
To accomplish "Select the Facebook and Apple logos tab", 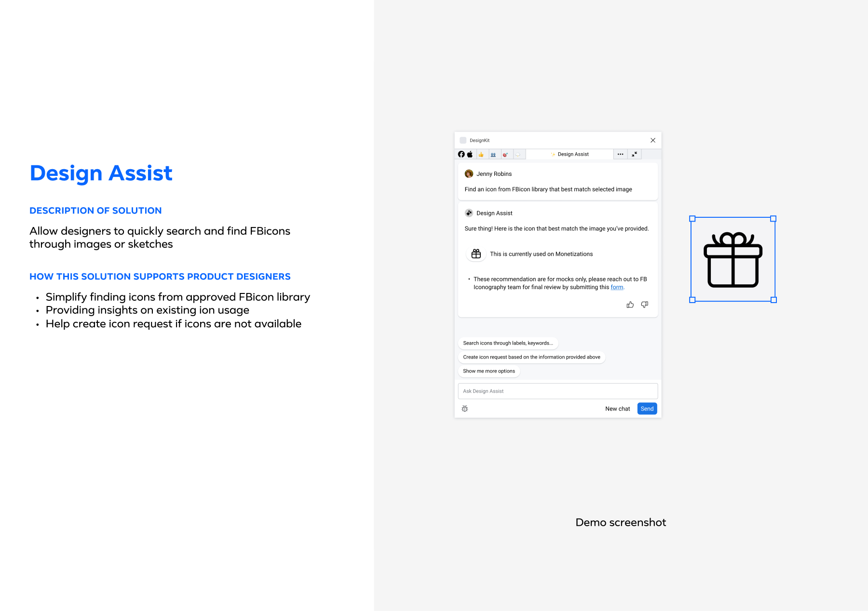I will 465,154.
